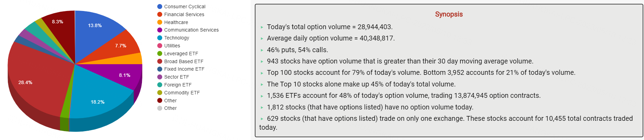Click the Financial Services legend color dot

click(x=160, y=14)
